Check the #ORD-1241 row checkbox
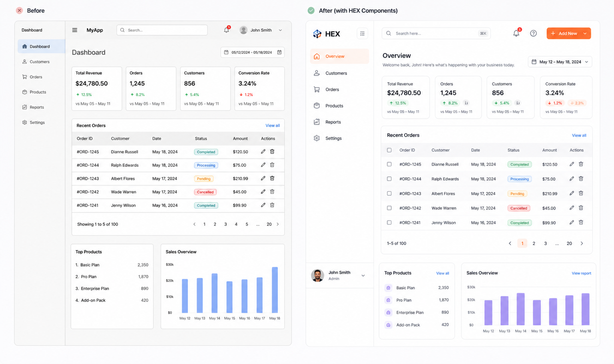Screen dimensions: 614x364 tap(389, 223)
